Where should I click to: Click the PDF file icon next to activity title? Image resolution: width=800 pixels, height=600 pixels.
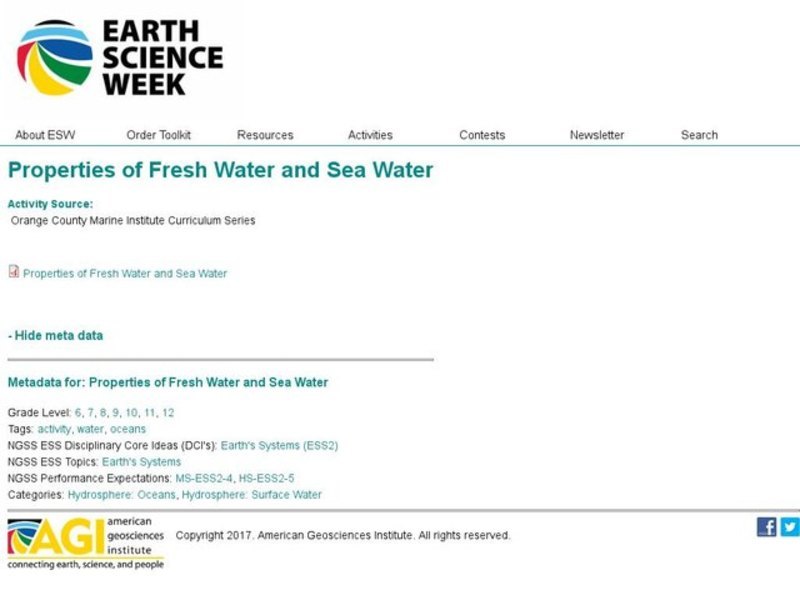(12, 273)
